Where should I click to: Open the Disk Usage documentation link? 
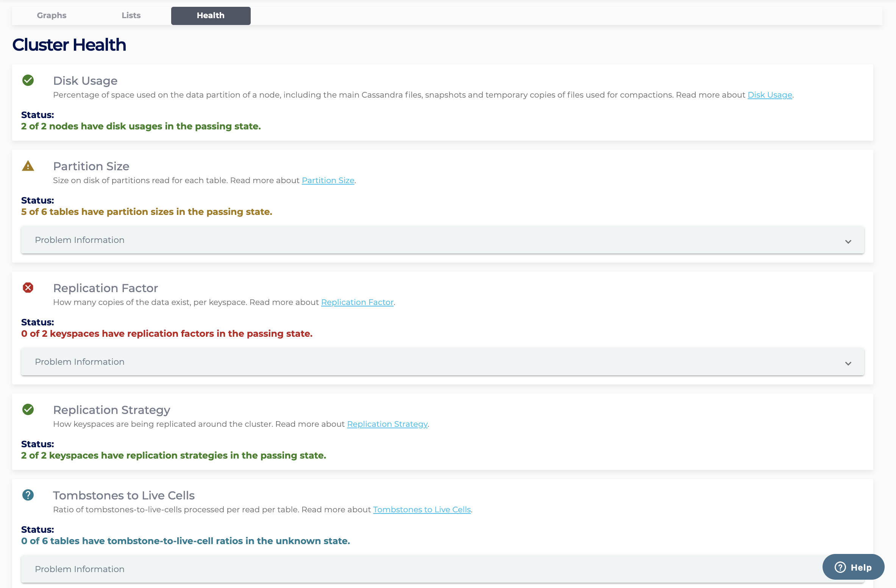[770, 95]
